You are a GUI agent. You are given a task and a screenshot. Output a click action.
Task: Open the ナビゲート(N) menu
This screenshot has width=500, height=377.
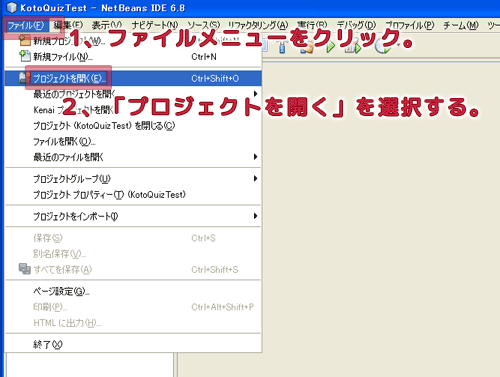tap(155, 25)
